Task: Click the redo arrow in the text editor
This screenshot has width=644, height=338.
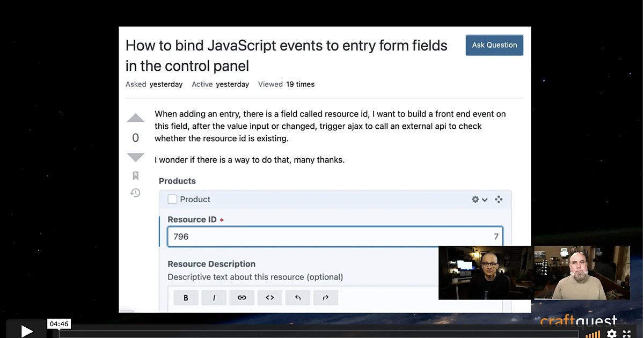Action: [x=326, y=297]
